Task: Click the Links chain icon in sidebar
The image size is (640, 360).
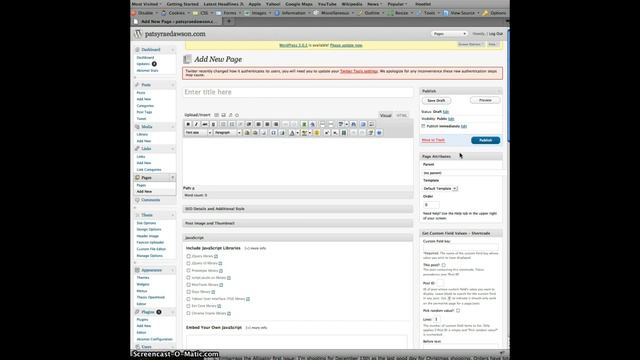Action: 138,149
